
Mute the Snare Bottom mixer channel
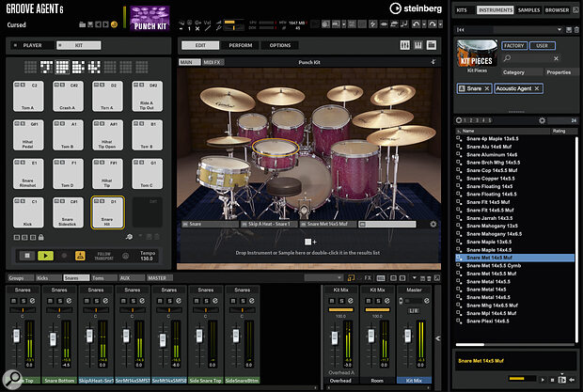[50, 301]
